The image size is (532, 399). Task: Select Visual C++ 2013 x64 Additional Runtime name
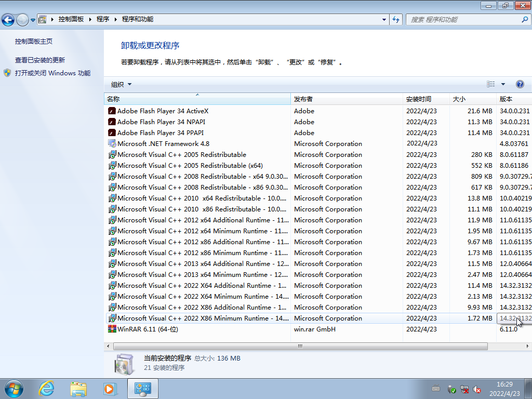pyautogui.click(x=203, y=263)
